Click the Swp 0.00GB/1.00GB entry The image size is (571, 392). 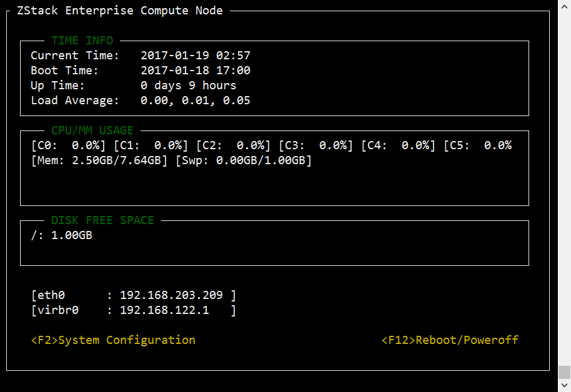coord(244,160)
